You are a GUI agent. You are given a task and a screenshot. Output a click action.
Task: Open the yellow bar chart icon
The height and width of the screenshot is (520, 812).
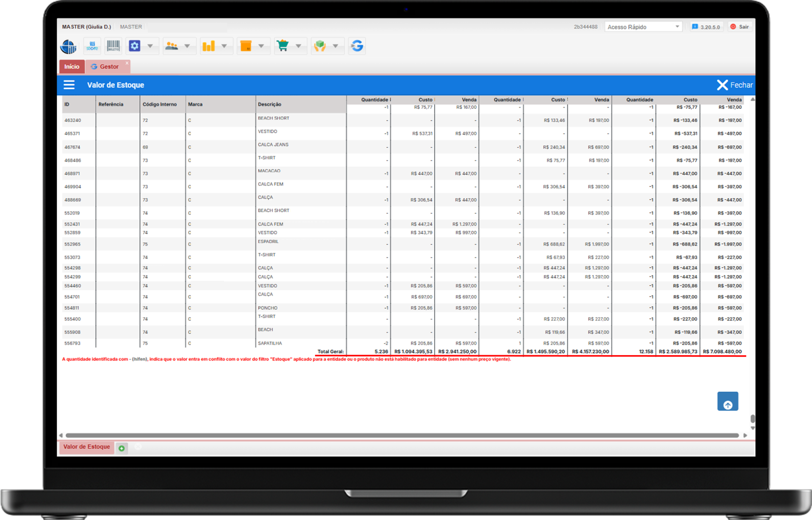click(208, 46)
